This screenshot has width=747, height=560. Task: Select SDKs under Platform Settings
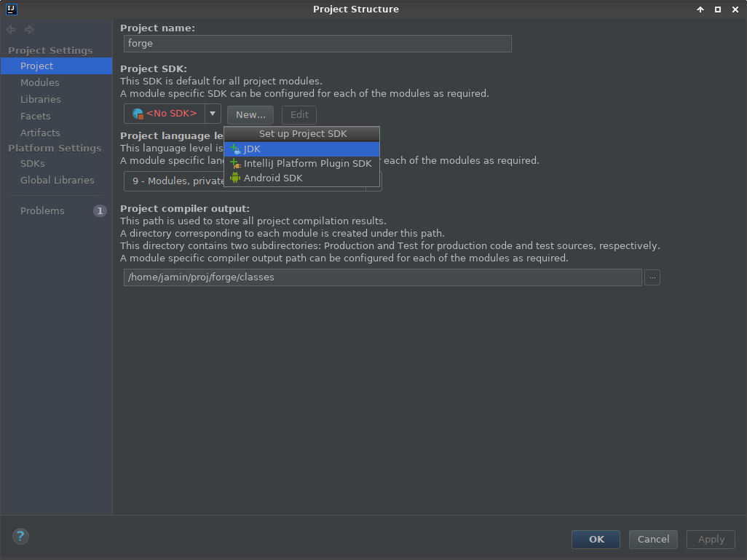click(x=33, y=163)
